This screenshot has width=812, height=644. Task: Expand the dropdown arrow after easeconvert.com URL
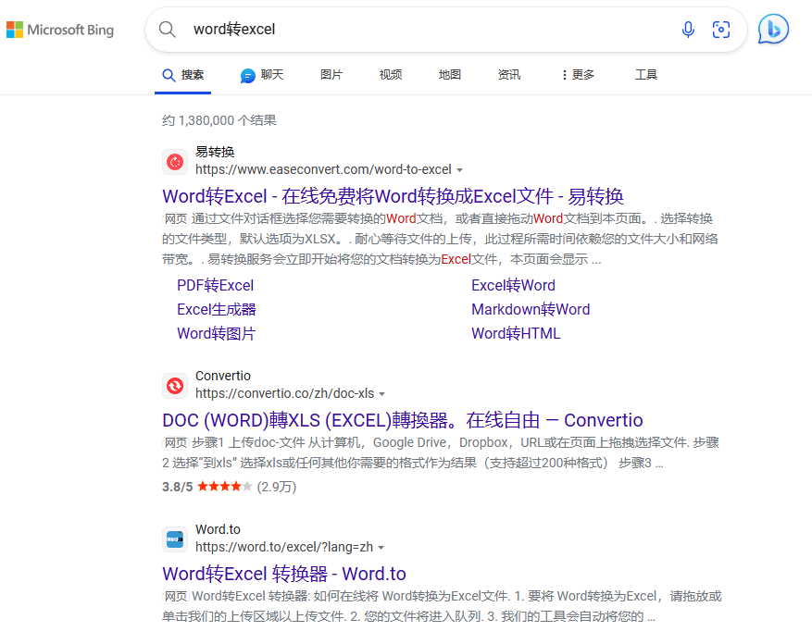click(460, 169)
